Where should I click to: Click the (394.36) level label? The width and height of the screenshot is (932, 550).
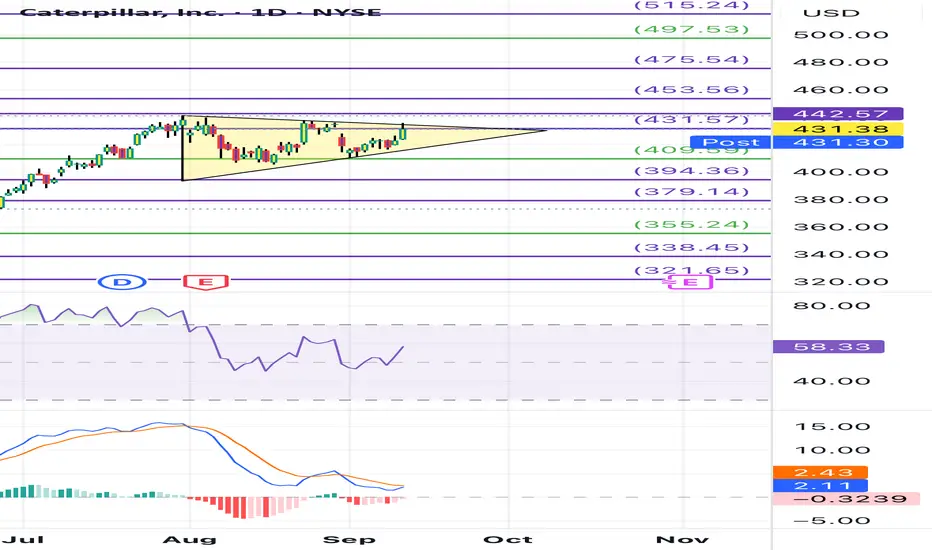point(691,171)
